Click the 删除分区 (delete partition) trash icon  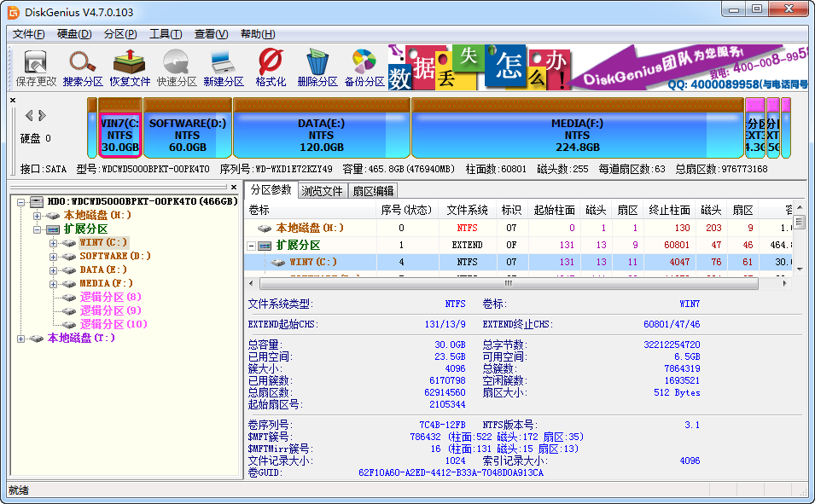click(x=317, y=67)
